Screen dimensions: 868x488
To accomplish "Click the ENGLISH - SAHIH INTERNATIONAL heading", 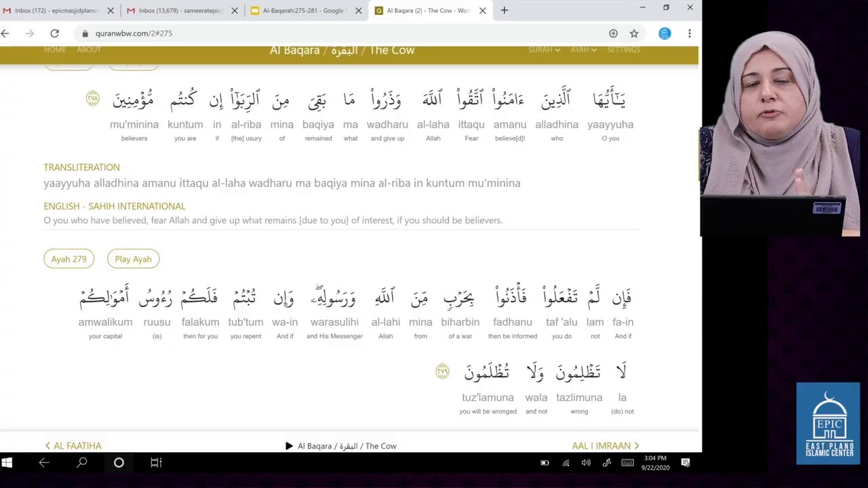I will (x=115, y=206).
